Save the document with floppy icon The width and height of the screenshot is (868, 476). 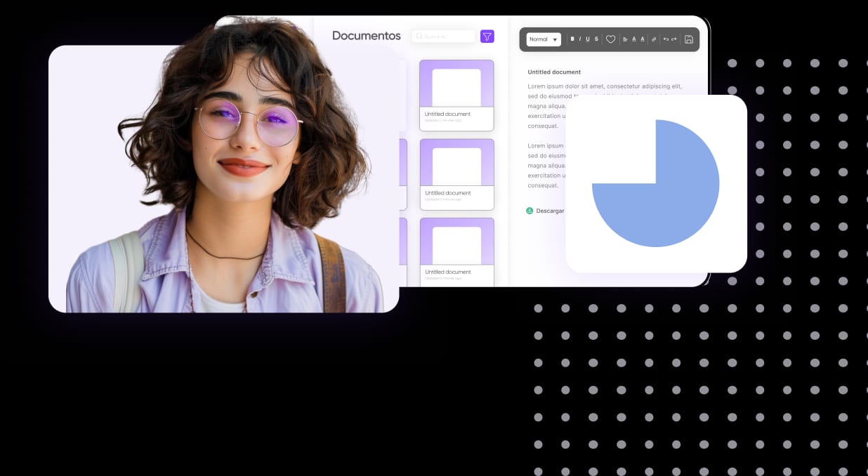tap(689, 39)
